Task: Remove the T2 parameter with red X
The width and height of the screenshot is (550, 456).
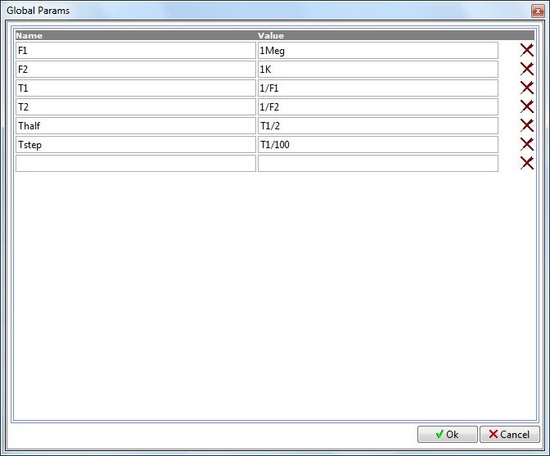Action: 526,107
